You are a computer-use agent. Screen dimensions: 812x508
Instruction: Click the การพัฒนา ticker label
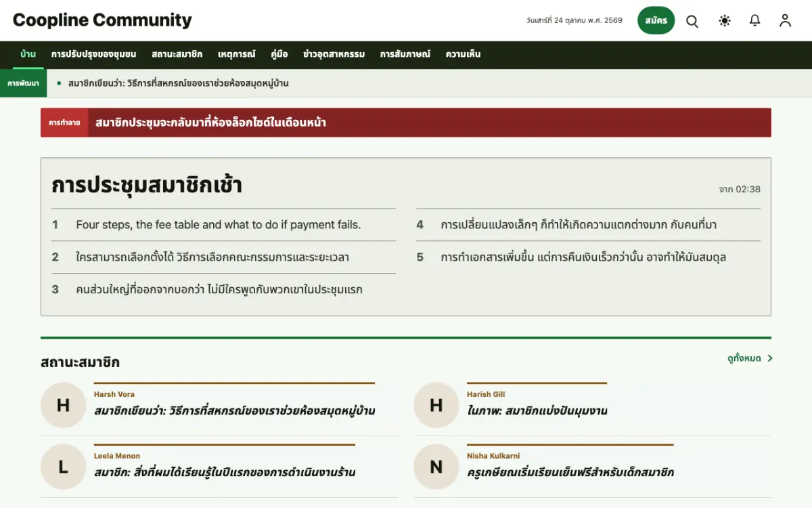[x=23, y=83]
